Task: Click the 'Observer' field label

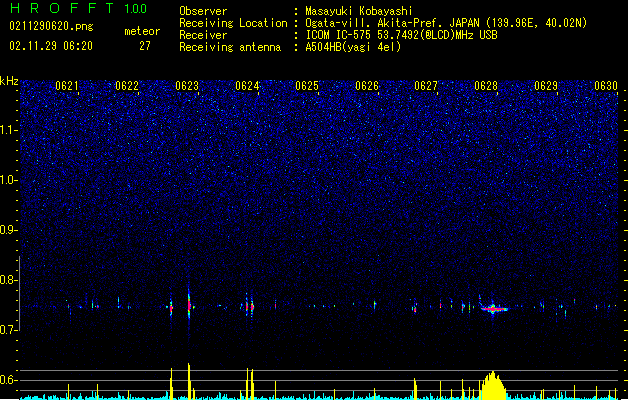Action: tap(203, 11)
